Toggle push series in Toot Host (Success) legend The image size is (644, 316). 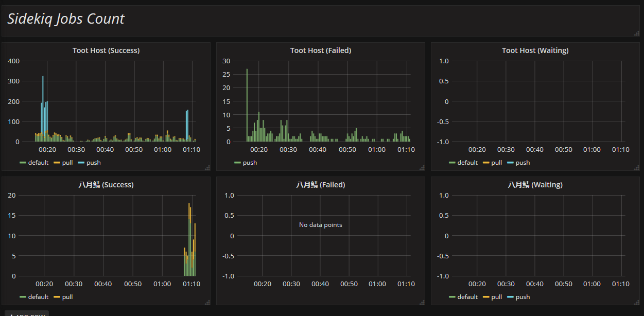pos(93,163)
